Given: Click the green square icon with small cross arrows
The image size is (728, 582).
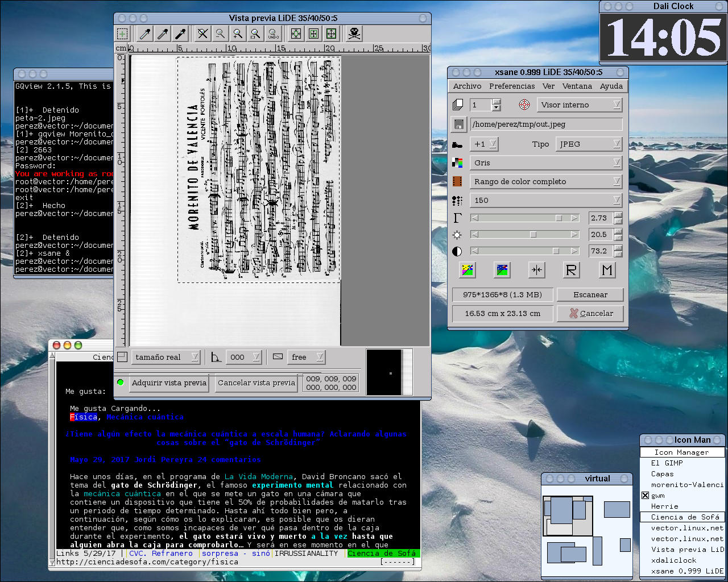Looking at the screenshot, I should (x=313, y=34).
